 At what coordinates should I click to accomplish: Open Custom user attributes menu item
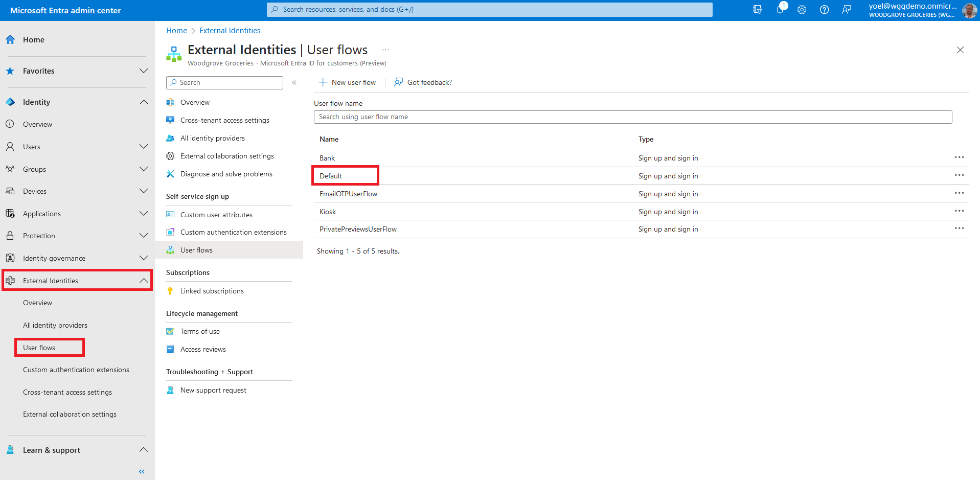click(x=216, y=215)
